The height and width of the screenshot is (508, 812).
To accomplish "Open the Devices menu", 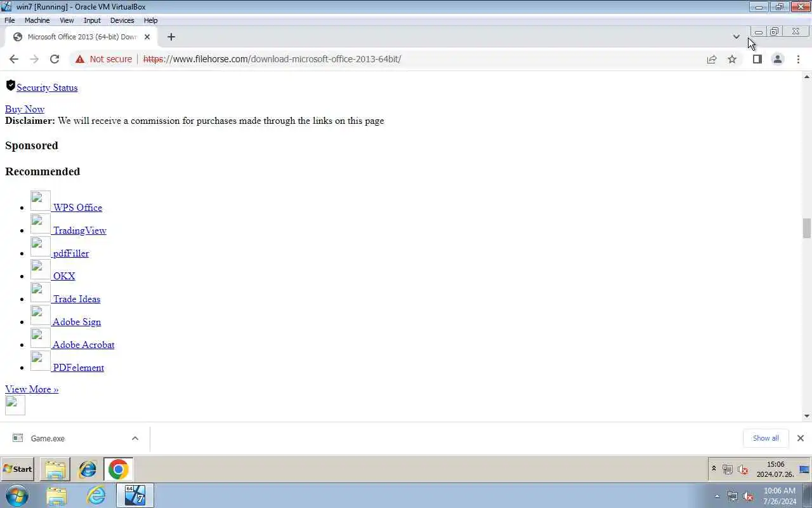I will [x=122, y=20].
